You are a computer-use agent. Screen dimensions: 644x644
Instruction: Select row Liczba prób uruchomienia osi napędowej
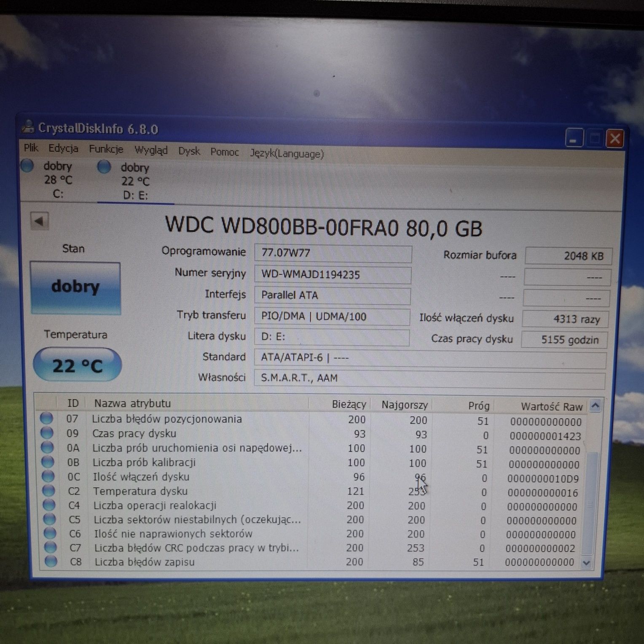click(x=312, y=449)
